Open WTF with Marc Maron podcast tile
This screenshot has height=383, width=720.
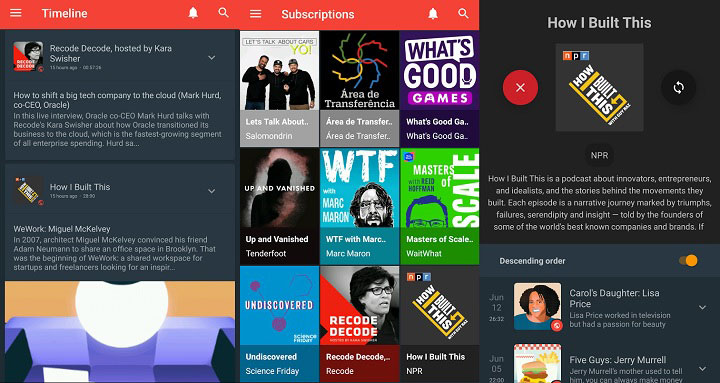[360, 206]
